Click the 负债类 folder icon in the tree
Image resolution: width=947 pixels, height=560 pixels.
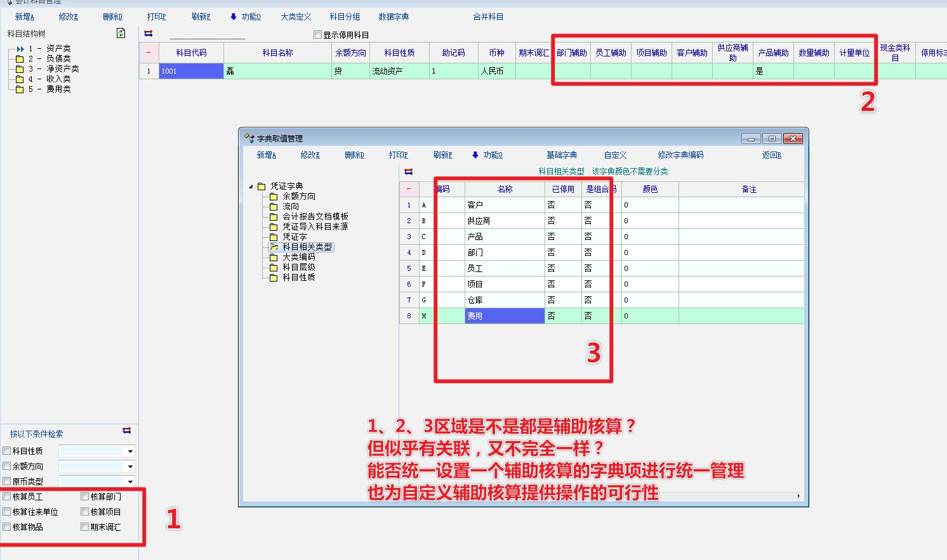pyautogui.click(x=20, y=59)
